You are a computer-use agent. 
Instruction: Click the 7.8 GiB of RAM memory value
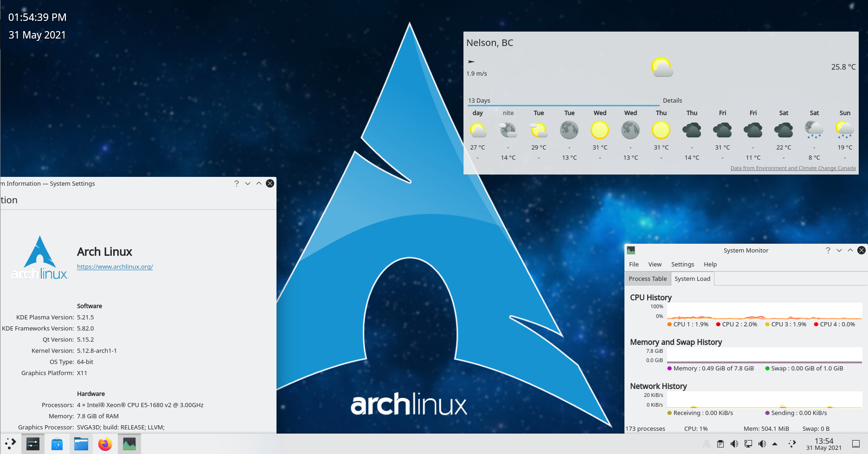pyautogui.click(x=98, y=416)
